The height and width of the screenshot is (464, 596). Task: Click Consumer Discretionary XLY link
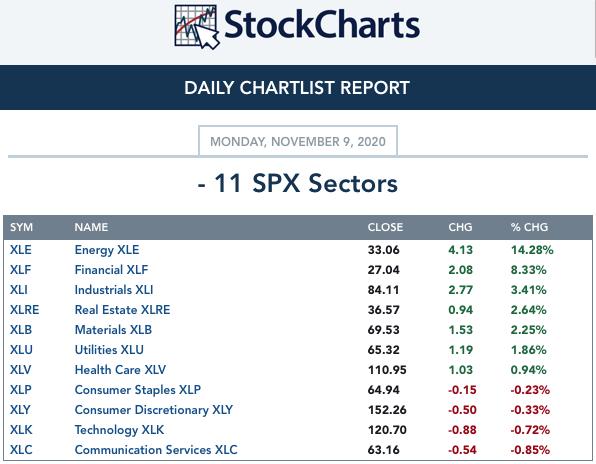pos(154,410)
